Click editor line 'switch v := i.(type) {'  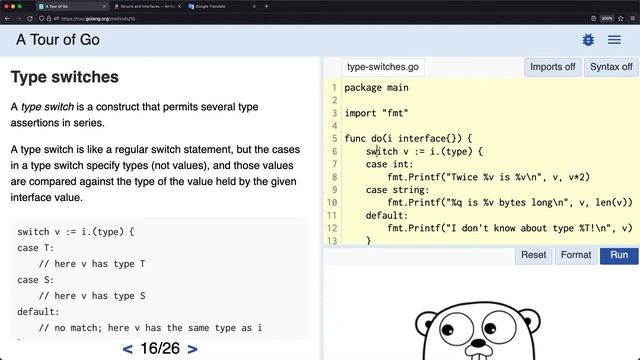[x=424, y=151]
